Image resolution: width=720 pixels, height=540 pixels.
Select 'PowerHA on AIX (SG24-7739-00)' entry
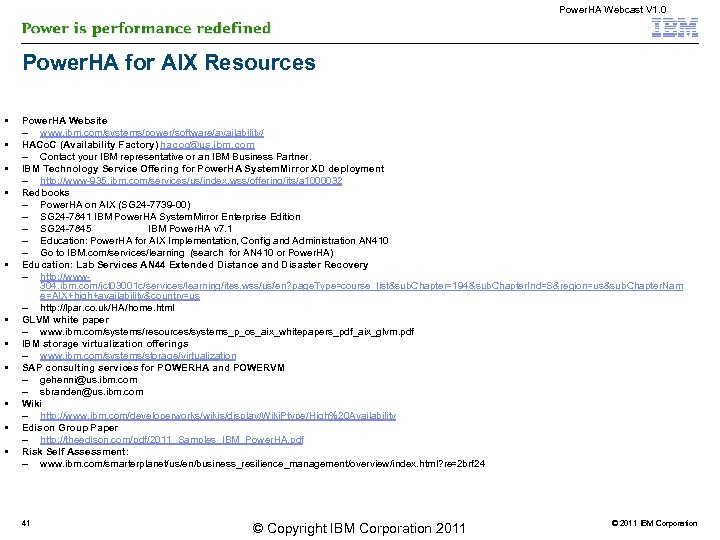coord(115,205)
